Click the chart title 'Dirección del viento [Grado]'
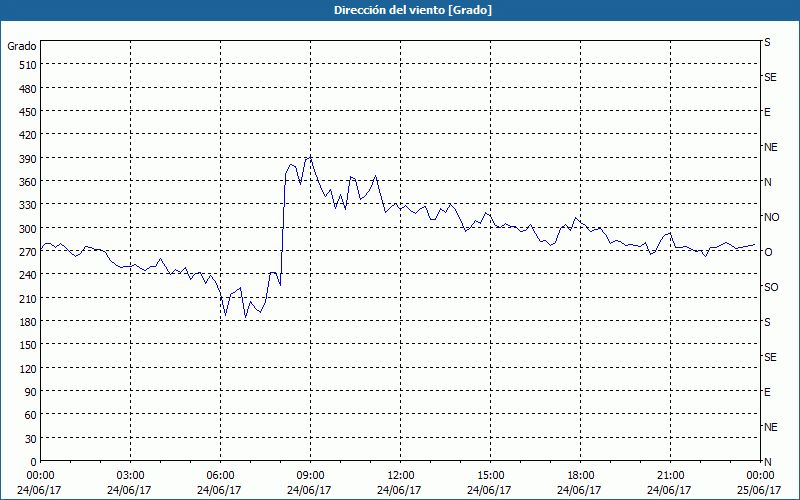This screenshot has height=500, width=800. [x=413, y=10]
